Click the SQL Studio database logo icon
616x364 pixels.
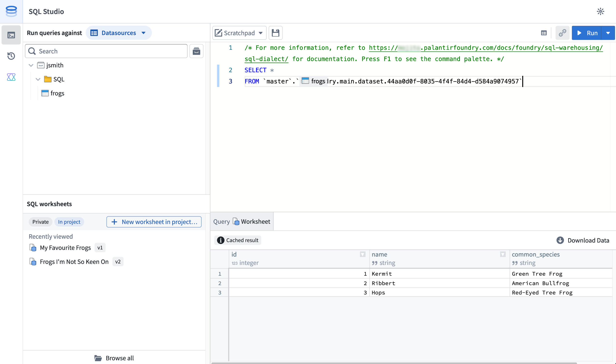[x=11, y=11]
